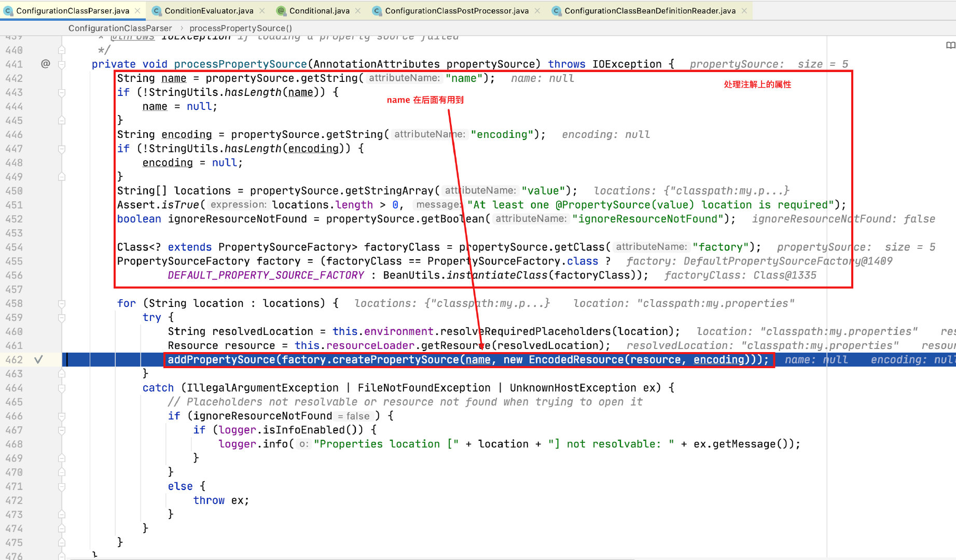The width and height of the screenshot is (956, 560).
Task: Click processPropertySource() breadcrumb
Action: coord(241,28)
